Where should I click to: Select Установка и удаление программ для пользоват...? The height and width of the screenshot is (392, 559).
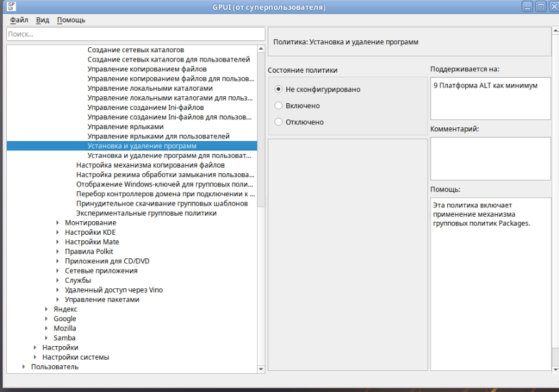(170, 155)
